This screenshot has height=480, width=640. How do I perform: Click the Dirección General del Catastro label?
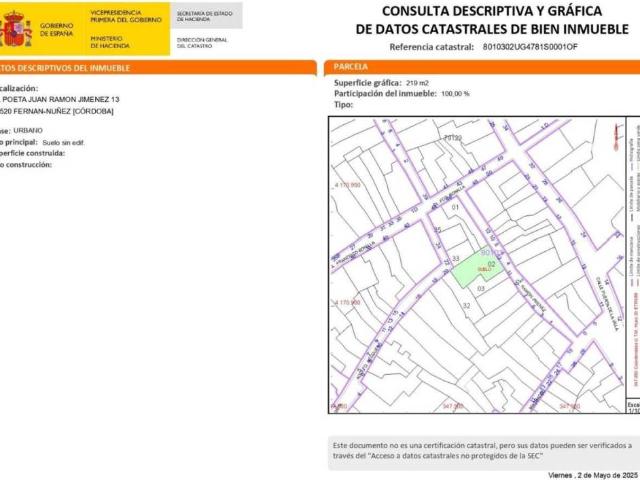[201, 42]
